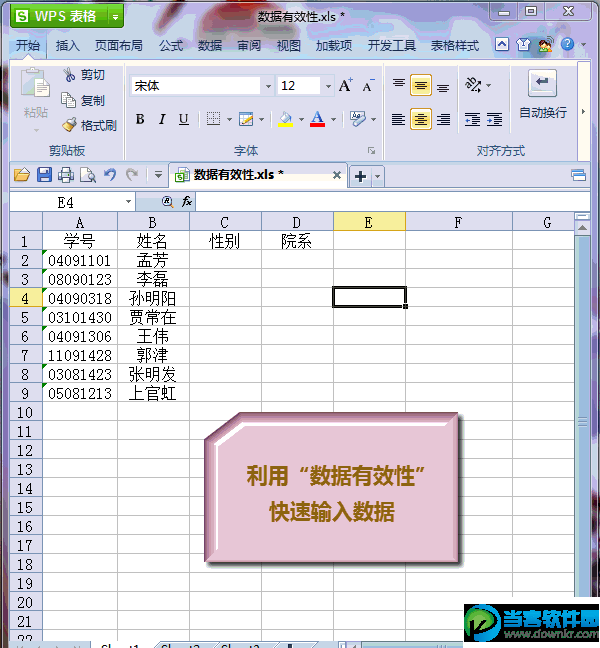600x648 pixels.
Task: Toggle bold formatting
Action: 140,119
